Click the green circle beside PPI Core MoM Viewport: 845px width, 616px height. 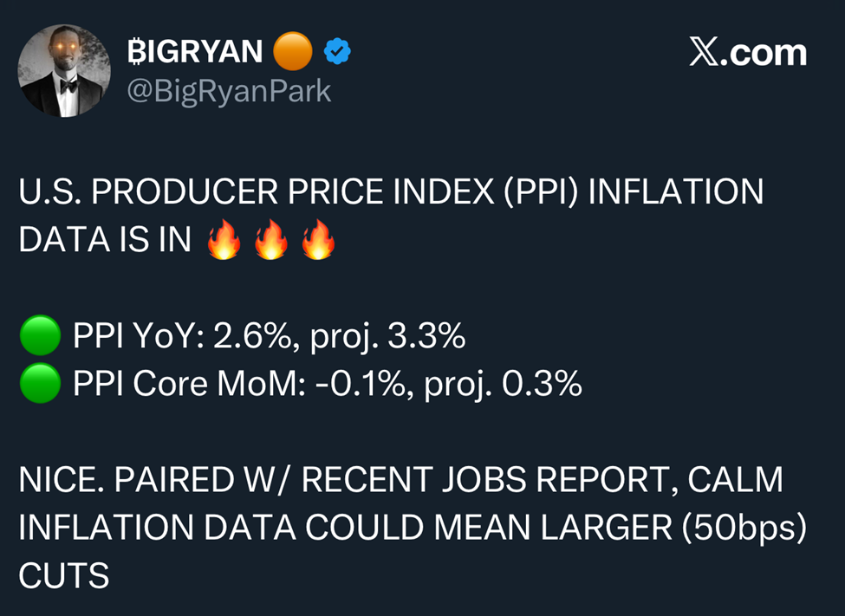40,384
